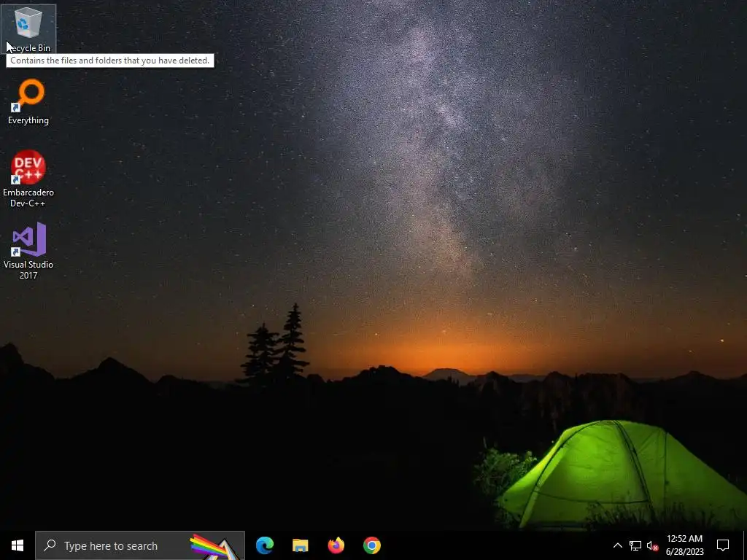Launch Firefox from the taskbar
This screenshot has width=747, height=560.
point(336,545)
